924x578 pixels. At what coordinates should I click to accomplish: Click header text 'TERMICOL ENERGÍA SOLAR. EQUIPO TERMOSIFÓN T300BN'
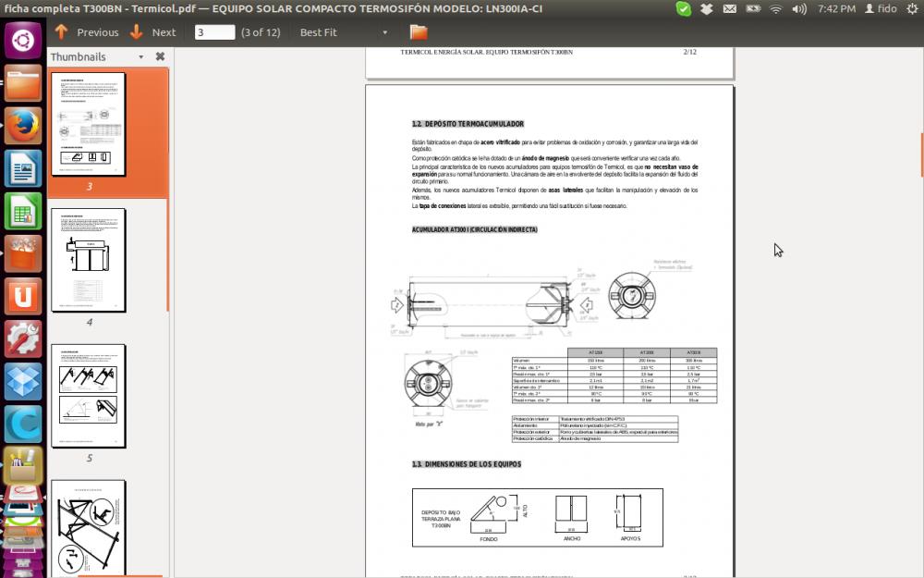486,52
